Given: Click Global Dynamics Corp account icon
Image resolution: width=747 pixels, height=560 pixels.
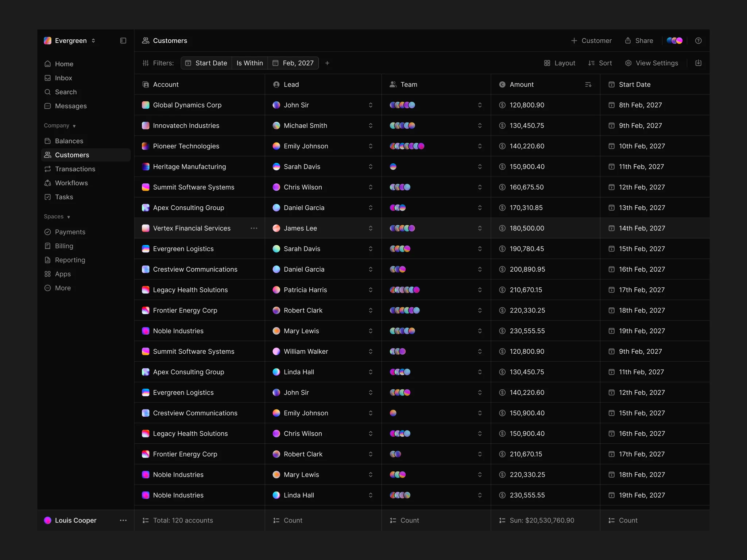Looking at the screenshot, I should point(146,105).
